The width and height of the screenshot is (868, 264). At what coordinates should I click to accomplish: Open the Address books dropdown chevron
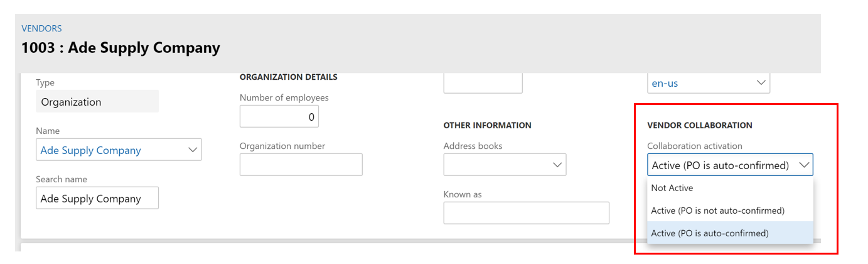pyautogui.click(x=557, y=165)
